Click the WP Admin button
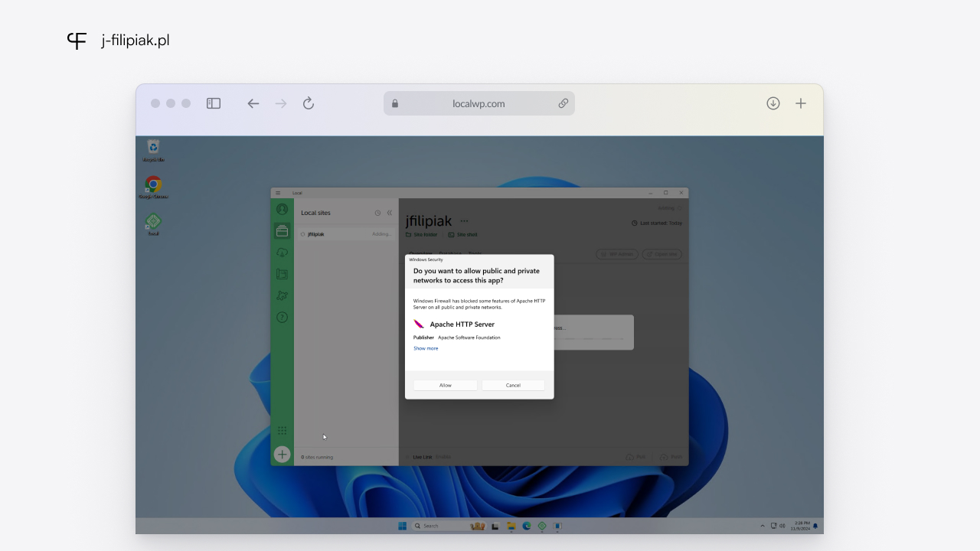This screenshot has width=980, height=551. (616, 254)
